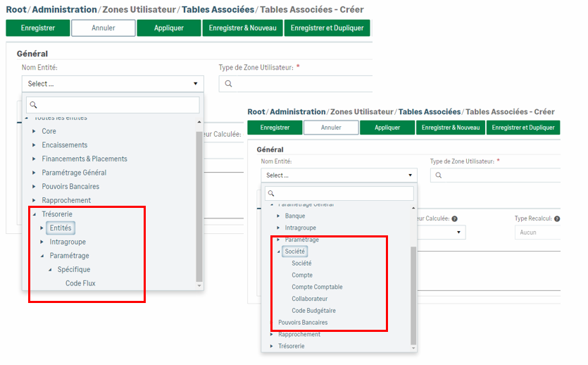
Task: Expand the Encaissements tree node
Action: point(34,145)
